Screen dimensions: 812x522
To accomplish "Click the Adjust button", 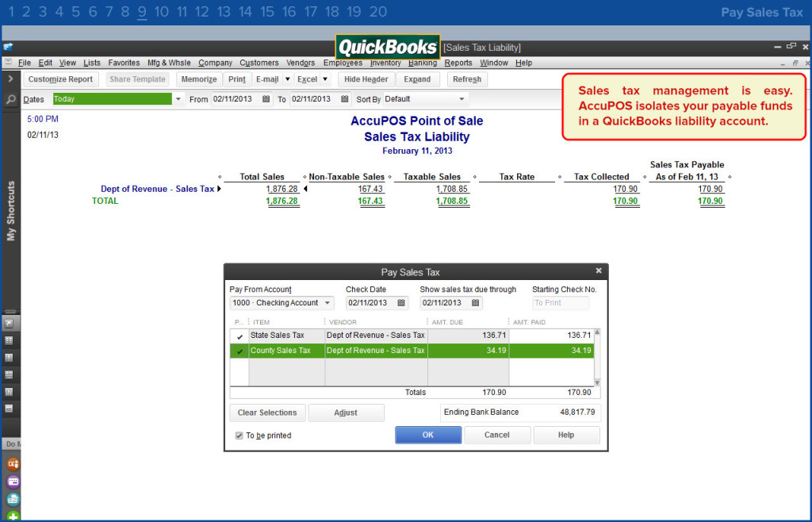I will (x=346, y=413).
